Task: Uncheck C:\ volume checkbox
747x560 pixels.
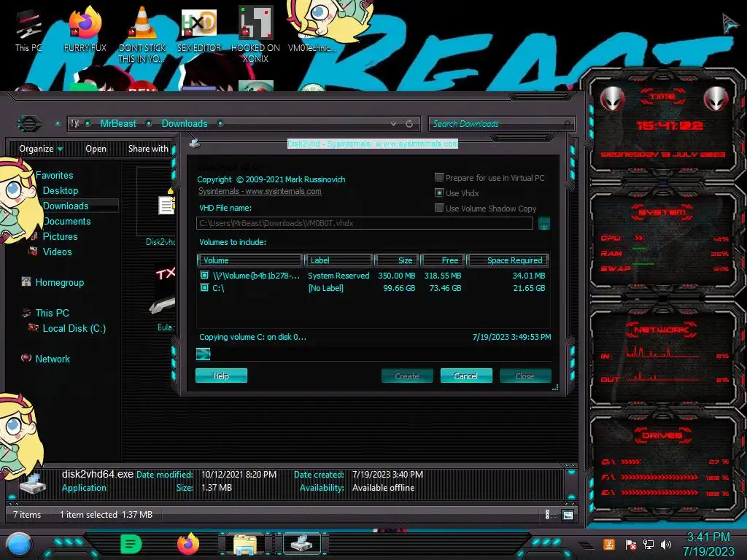Action: [204, 287]
